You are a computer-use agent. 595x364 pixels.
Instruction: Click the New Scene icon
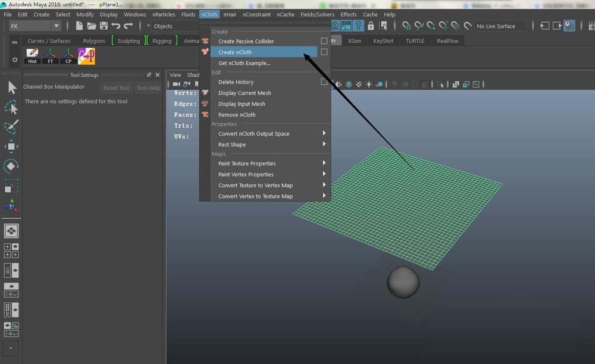point(79,26)
